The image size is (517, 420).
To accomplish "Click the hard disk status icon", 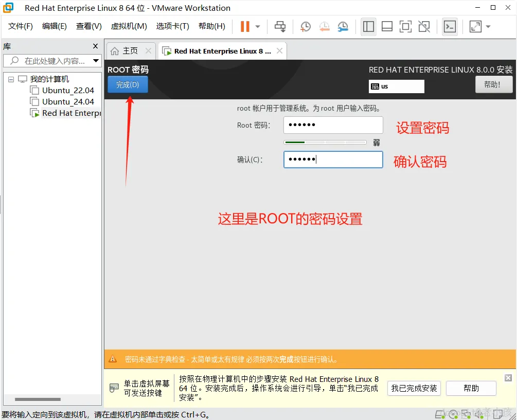I will (439, 413).
